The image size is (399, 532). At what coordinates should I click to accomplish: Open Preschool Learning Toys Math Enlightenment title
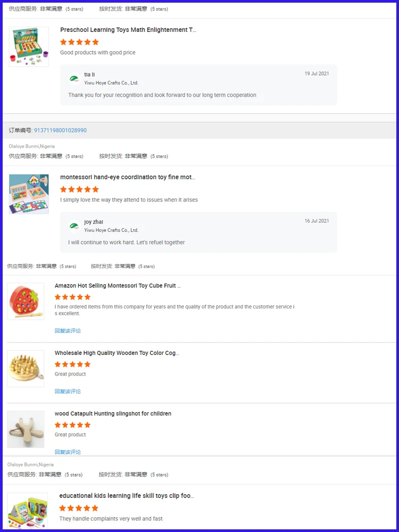click(128, 30)
